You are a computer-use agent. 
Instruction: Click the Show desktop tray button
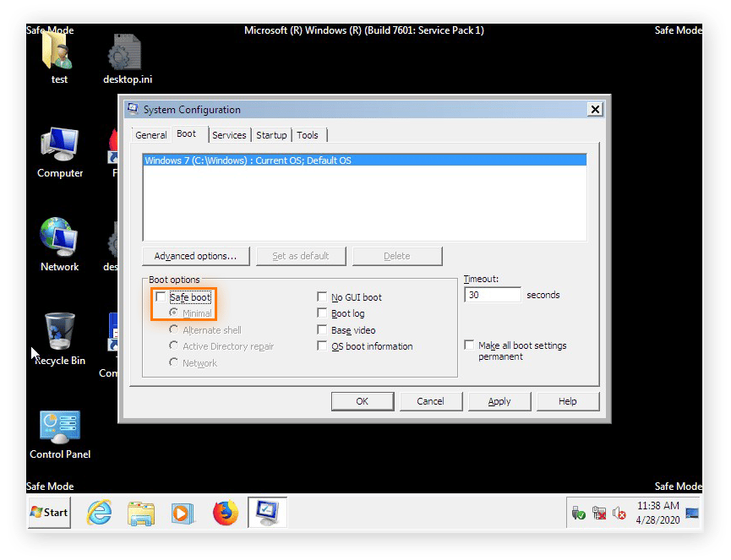click(x=692, y=513)
